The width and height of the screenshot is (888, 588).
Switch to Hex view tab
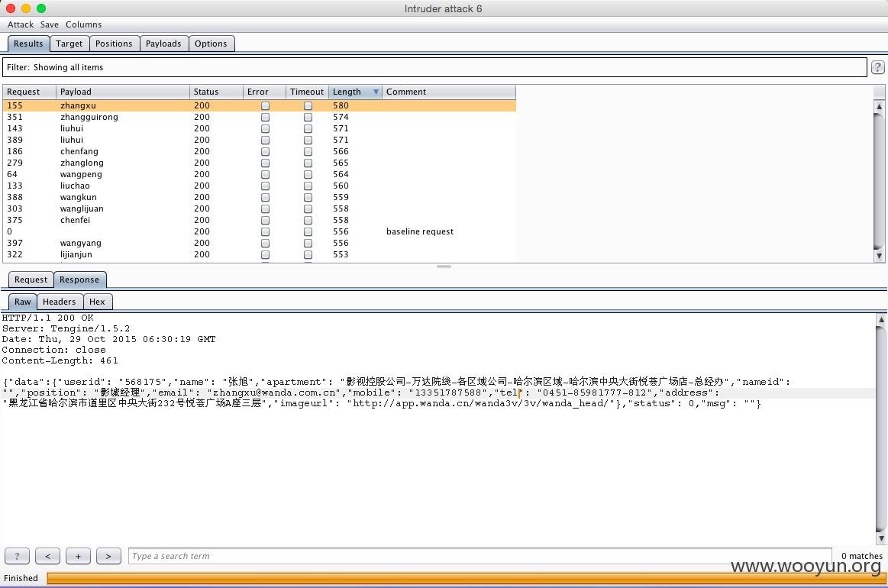pyautogui.click(x=97, y=302)
